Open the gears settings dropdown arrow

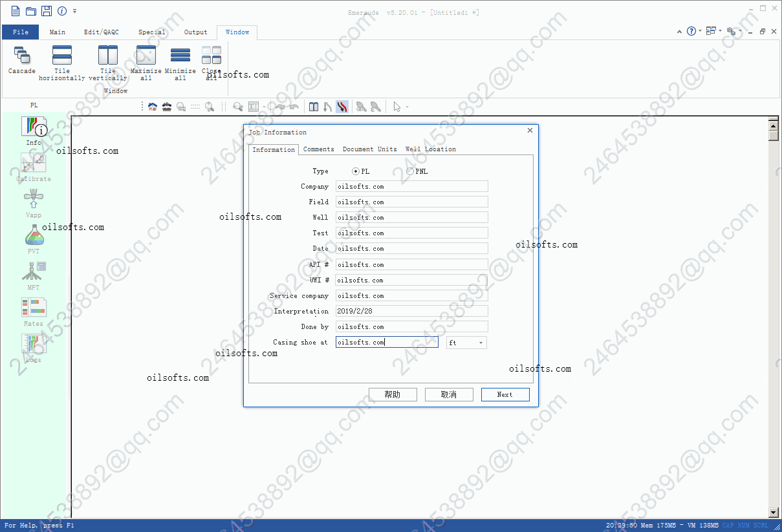tap(740, 31)
